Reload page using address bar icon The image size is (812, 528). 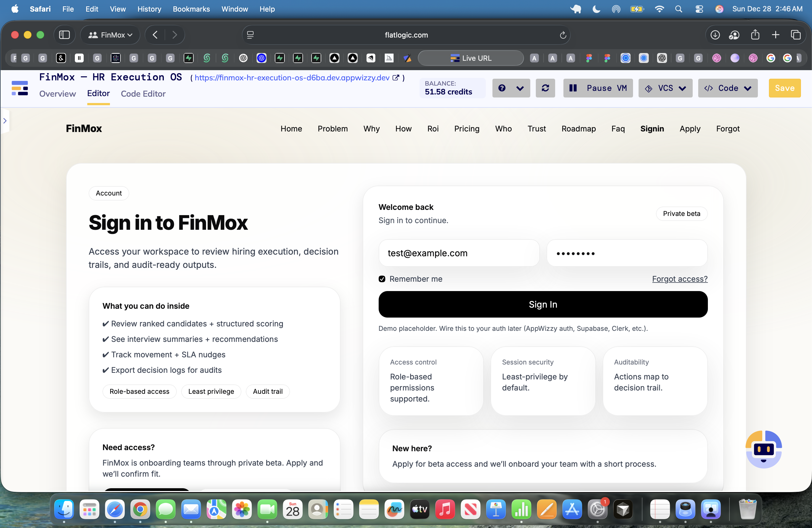click(563, 35)
